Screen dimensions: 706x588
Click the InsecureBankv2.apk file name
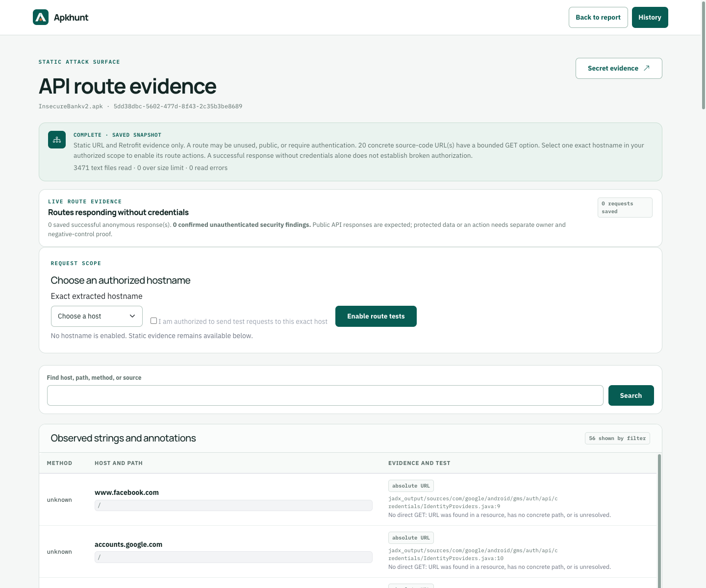point(71,106)
